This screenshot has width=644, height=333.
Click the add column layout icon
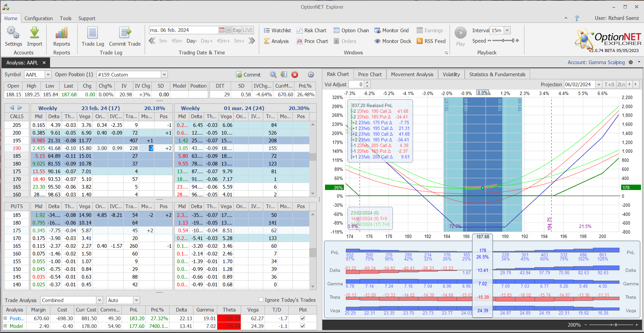(284, 75)
